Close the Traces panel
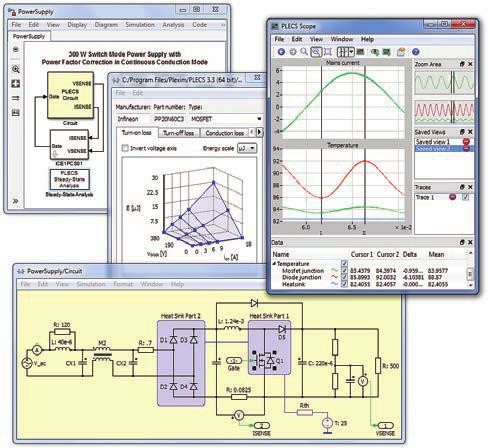The width and height of the screenshot is (488, 448). tap(470, 187)
